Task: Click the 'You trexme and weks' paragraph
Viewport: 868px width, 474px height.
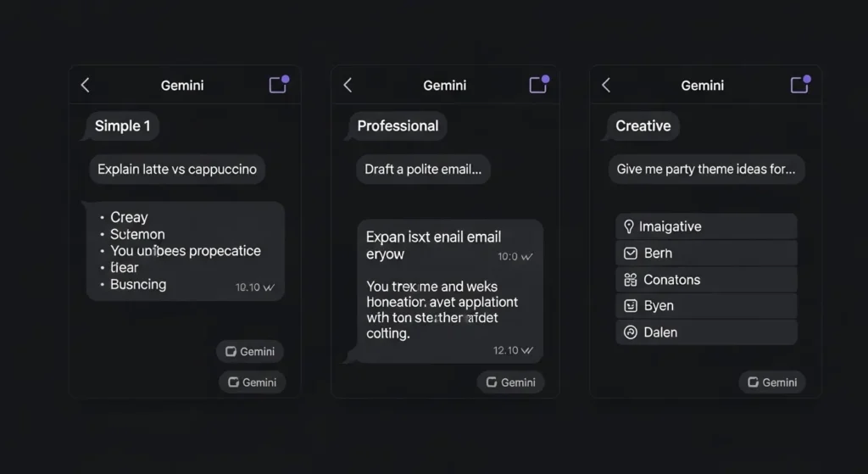Action: pos(442,309)
